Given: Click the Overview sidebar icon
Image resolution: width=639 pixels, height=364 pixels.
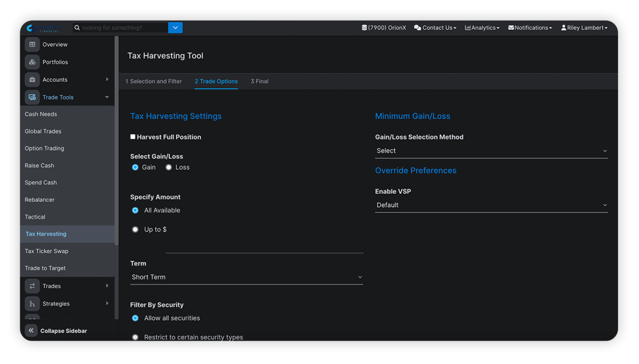Looking at the screenshot, I should click(x=32, y=44).
